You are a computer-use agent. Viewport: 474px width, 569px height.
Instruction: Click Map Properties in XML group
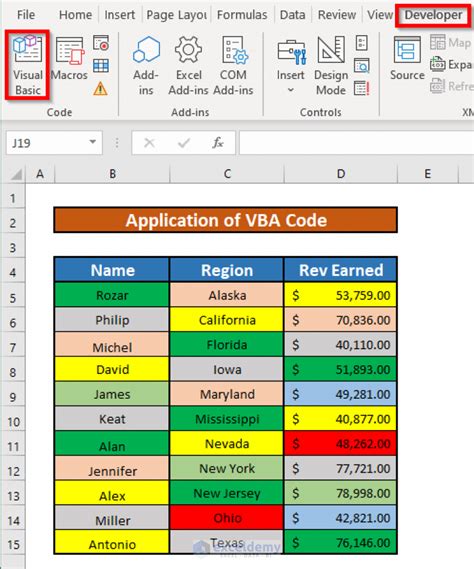(451, 42)
